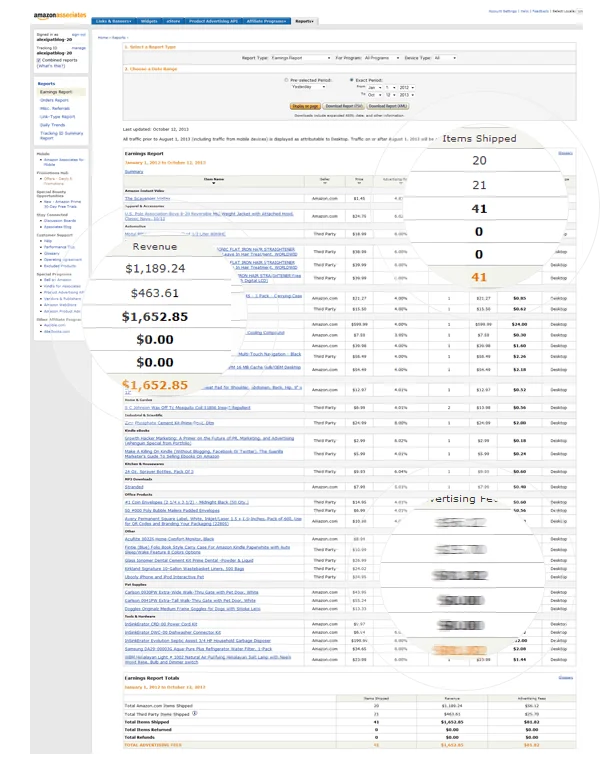The width and height of the screenshot is (614, 770).
Task: Open the To day dropdown showing 12
Action: (390, 95)
